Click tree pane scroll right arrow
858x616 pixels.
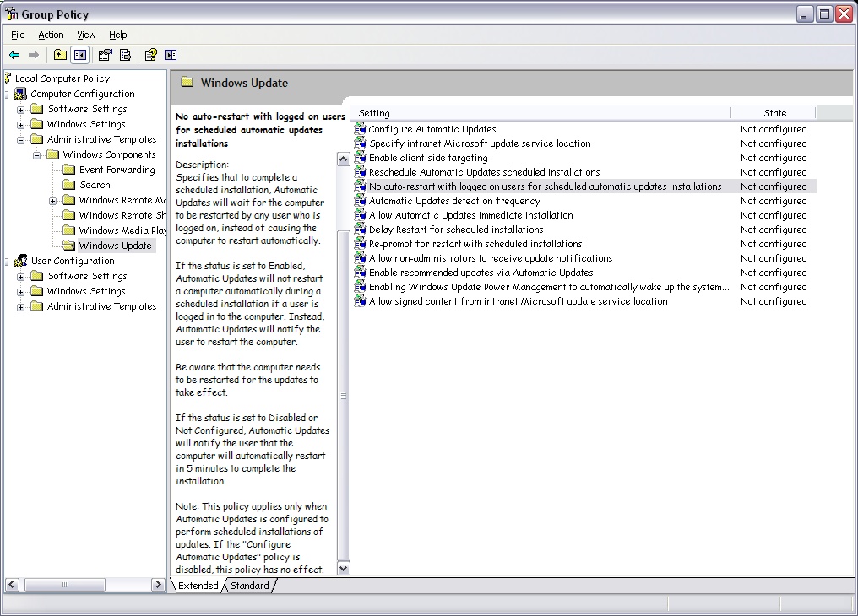coord(158,584)
